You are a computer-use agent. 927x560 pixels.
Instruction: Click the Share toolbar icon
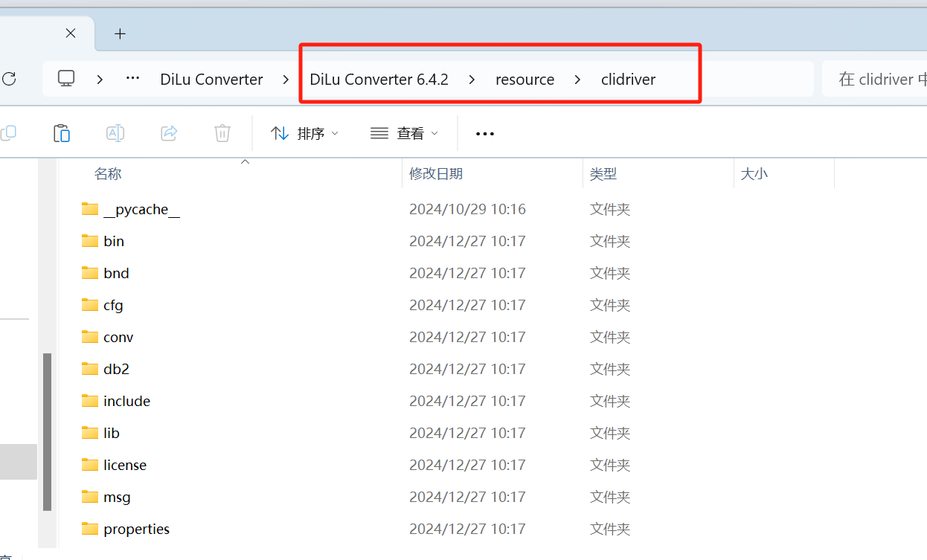click(169, 133)
